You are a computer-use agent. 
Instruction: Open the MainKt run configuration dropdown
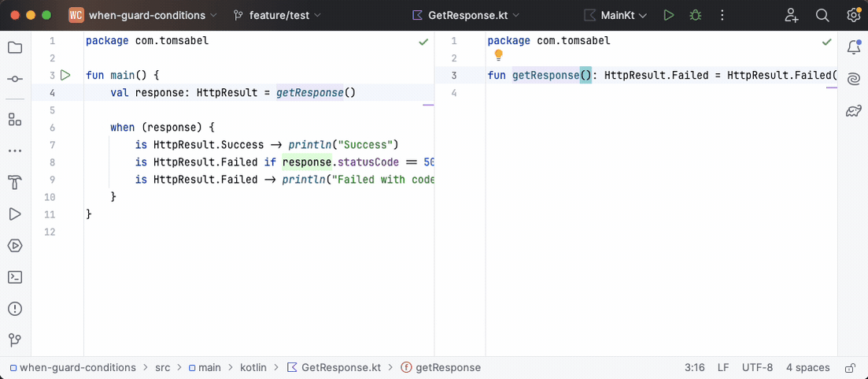(x=615, y=16)
